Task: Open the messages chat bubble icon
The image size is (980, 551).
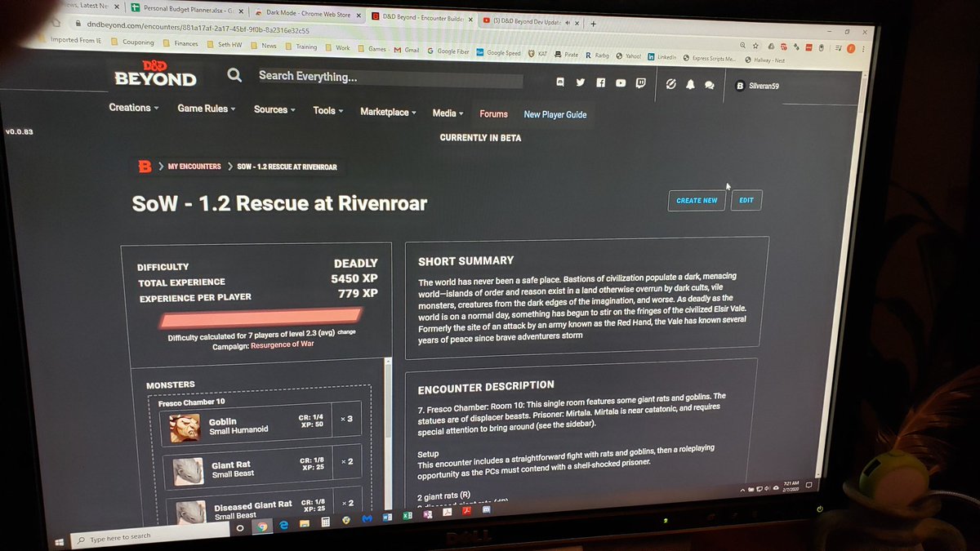Action: tap(709, 85)
